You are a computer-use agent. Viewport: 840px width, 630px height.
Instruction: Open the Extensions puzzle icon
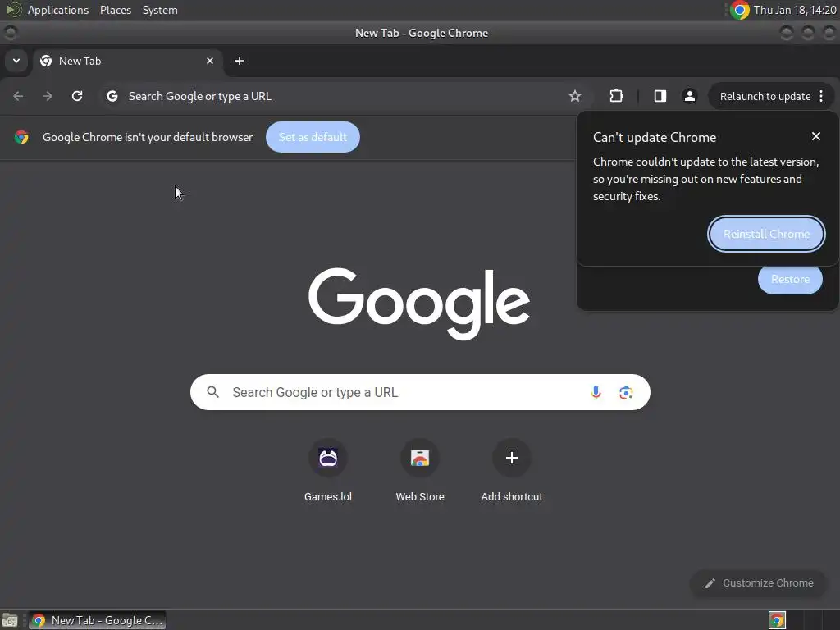(616, 96)
